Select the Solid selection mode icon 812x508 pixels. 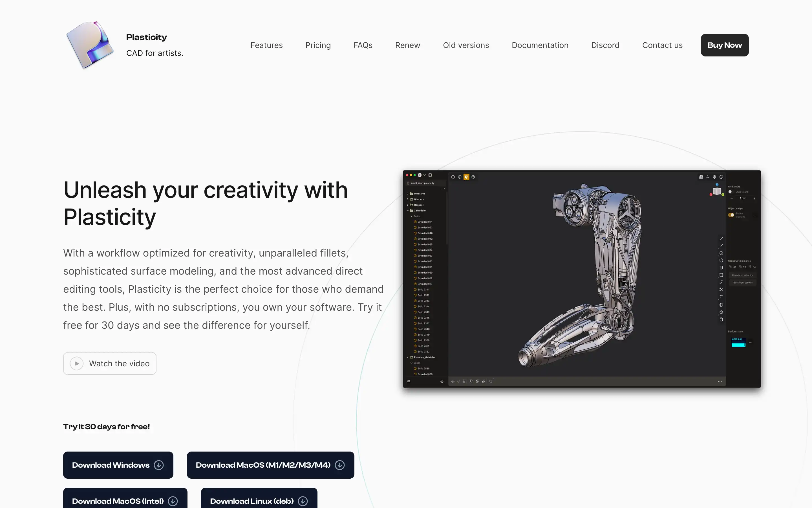click(x=473, y=177)
